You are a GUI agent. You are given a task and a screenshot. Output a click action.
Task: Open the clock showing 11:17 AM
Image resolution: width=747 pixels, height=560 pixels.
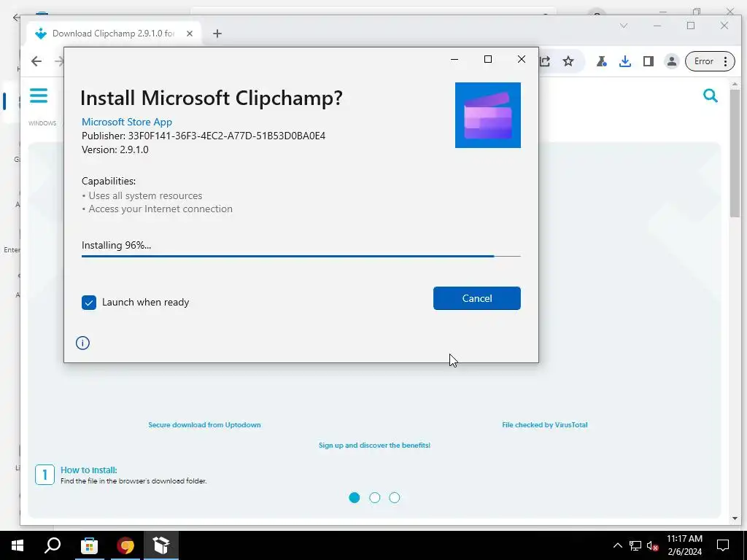pyautogui.click(x=684, y=545)
